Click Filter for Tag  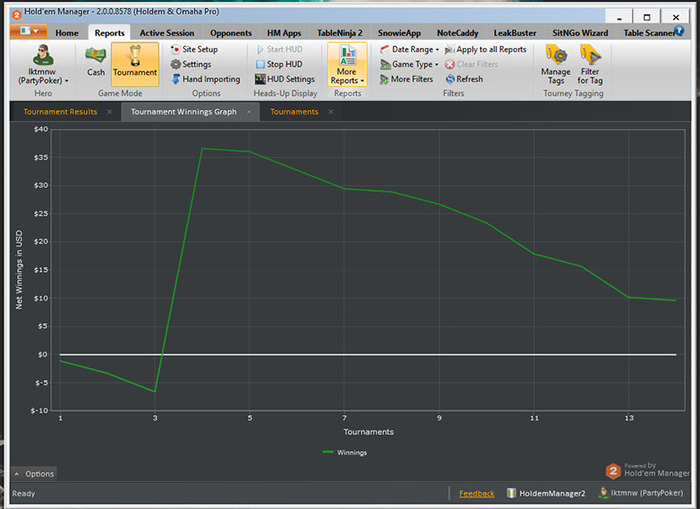(x=590, y=65)
